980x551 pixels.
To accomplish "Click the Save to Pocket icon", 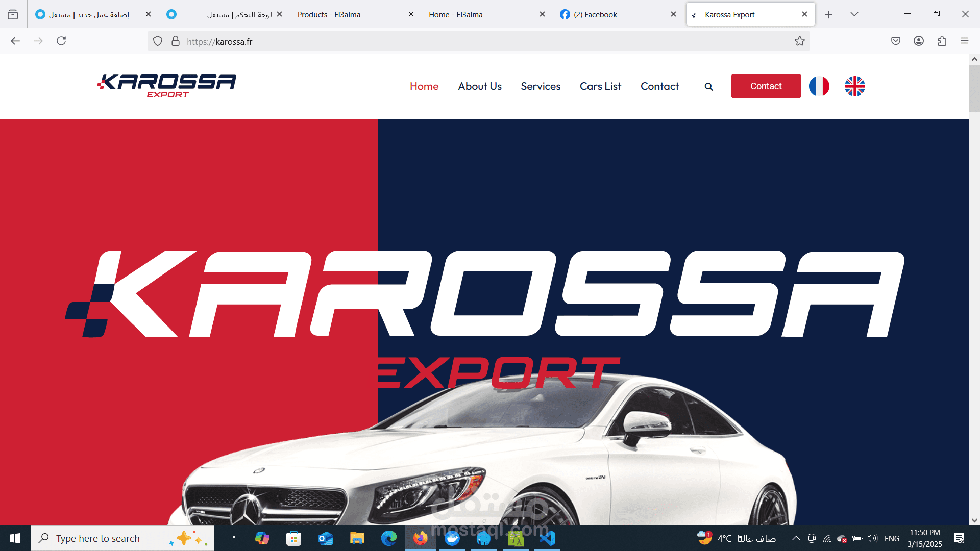I will click(895, 41).
